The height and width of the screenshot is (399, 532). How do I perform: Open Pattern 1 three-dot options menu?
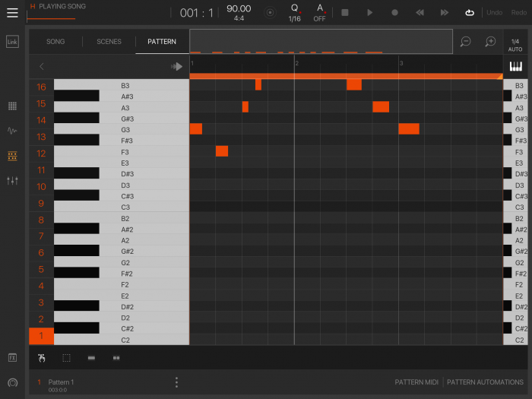176,382
